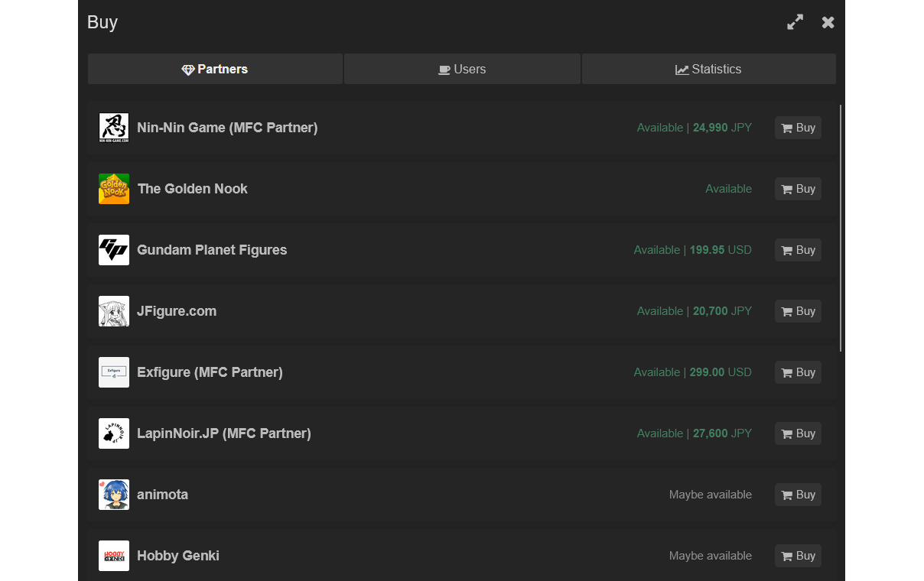924x581 pixels.
Task: Click the Exfigure shop logo
Action: [114, 372]
